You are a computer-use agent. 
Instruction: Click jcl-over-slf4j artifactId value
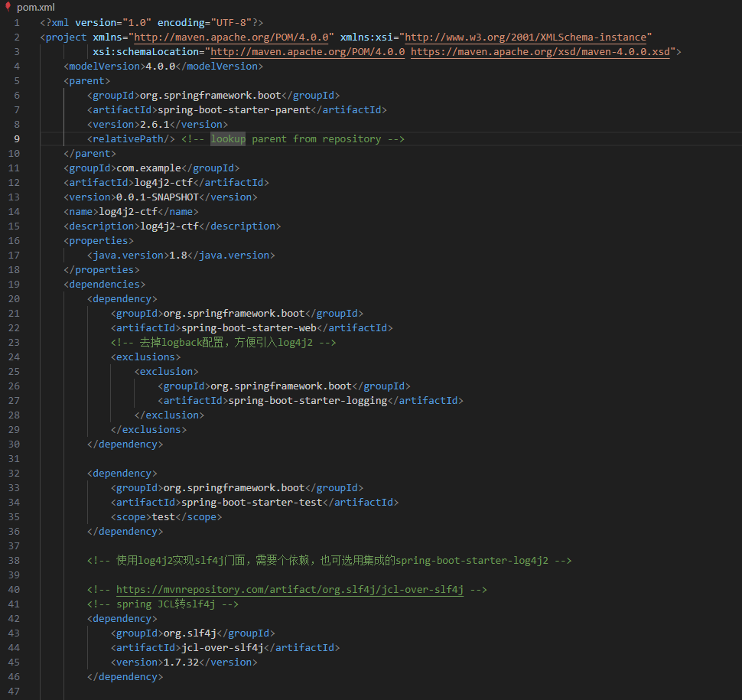(x=222, y=647)
